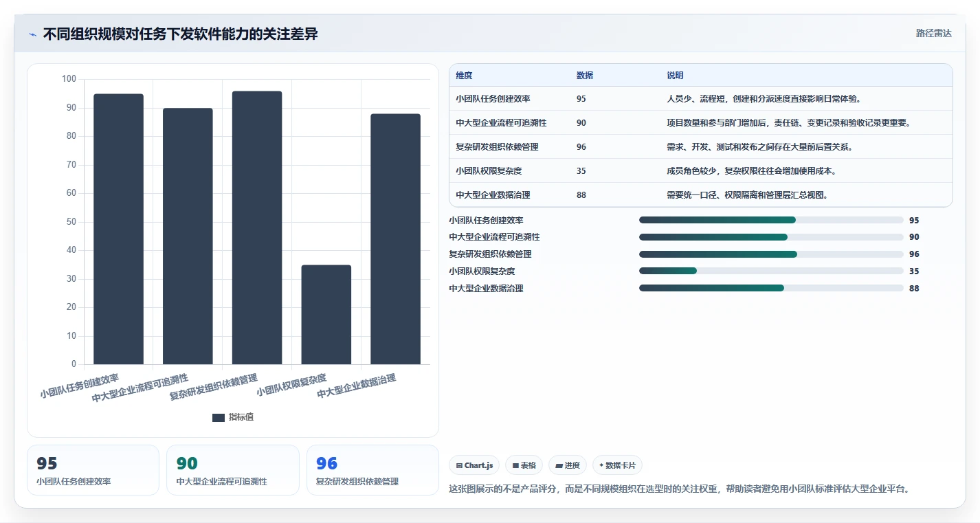
Task: Click the 路径雷达 label in the header
Action: point(933,33)
